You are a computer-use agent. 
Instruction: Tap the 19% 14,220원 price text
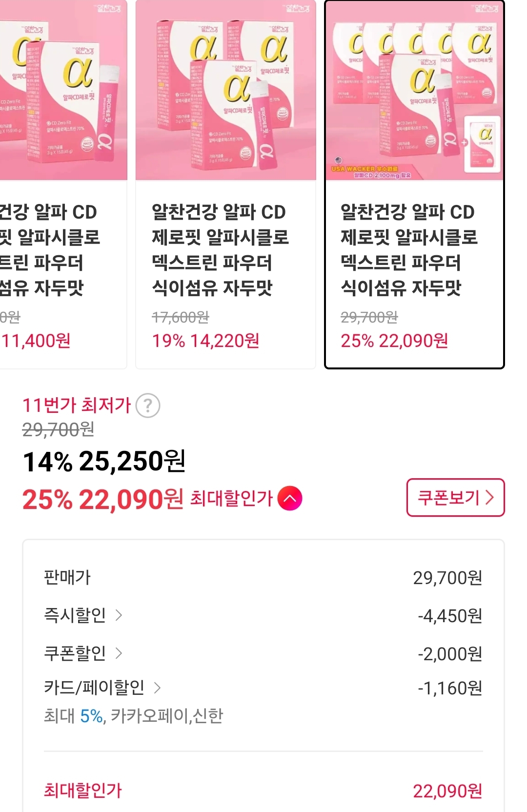click(205, 341)
